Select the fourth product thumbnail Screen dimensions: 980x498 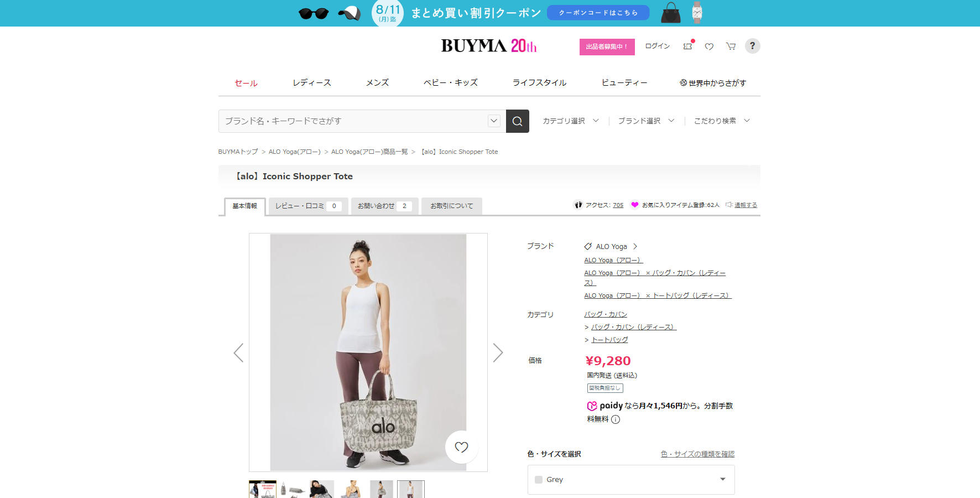tap(352, 489)
